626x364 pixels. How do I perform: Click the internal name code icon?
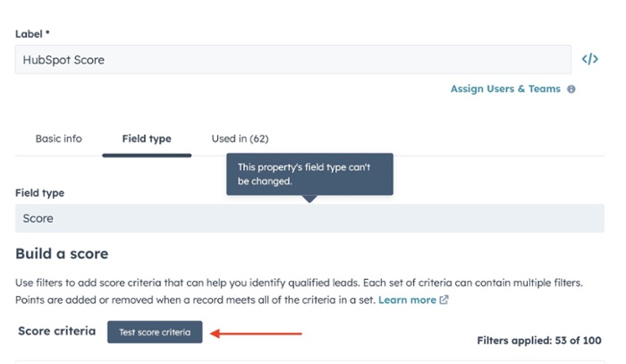click(x=589, y=59)
